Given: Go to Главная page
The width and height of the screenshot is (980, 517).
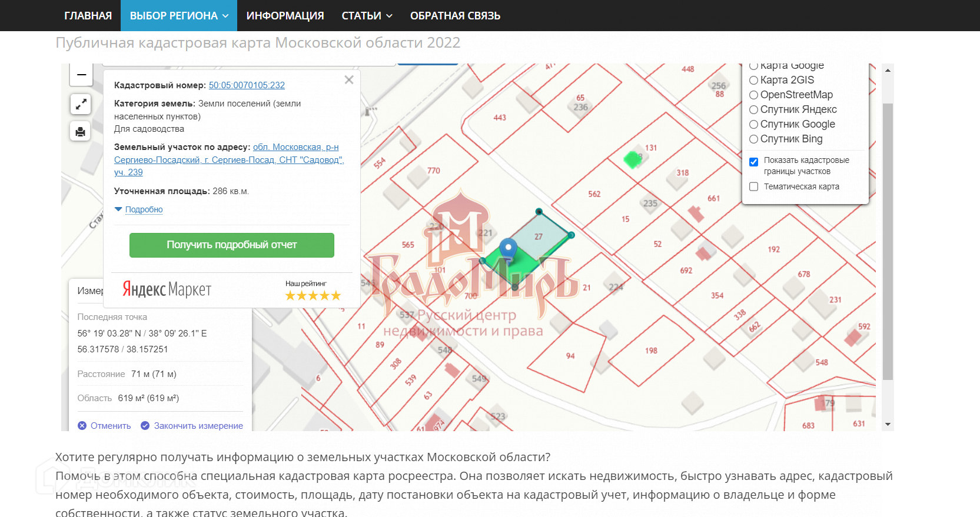Looking at the screenshot, I should click(x=88, y=15).
